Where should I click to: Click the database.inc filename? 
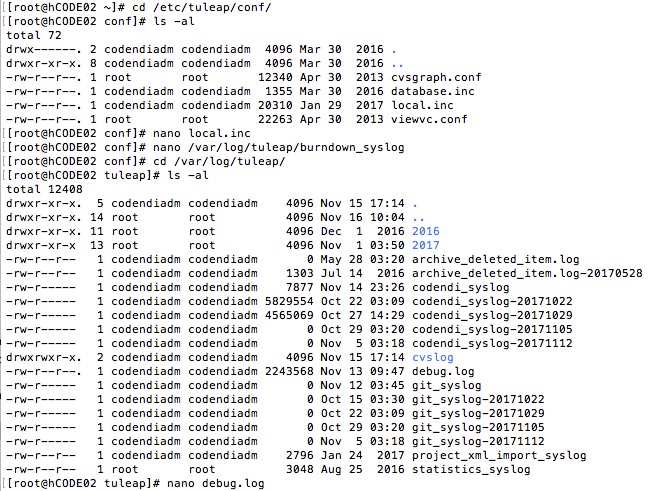click(432, 91)
